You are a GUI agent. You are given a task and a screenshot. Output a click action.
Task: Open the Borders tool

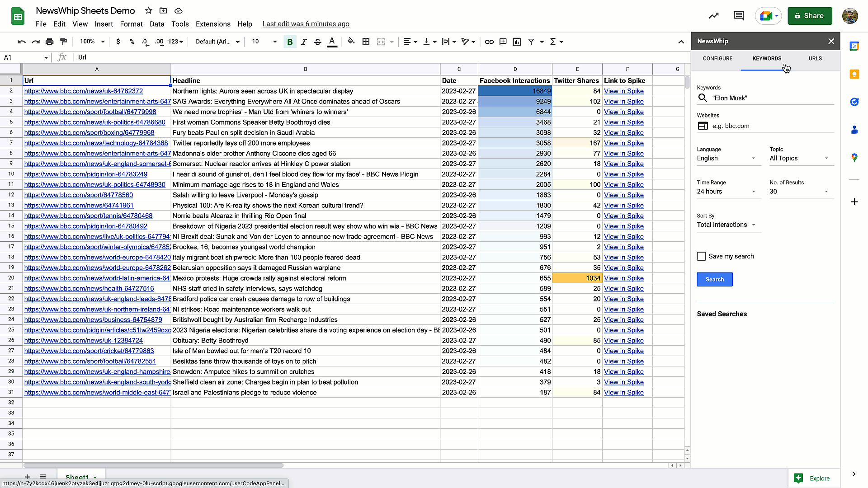pyautogui.click(x=366, y=42)
